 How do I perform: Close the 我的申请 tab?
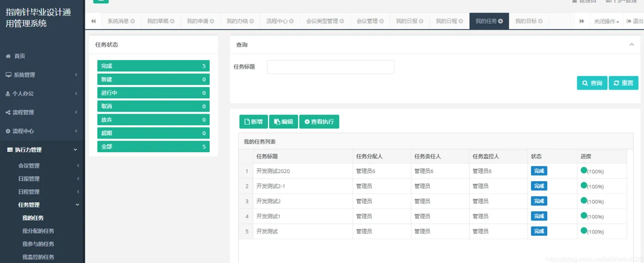point(212,21)
